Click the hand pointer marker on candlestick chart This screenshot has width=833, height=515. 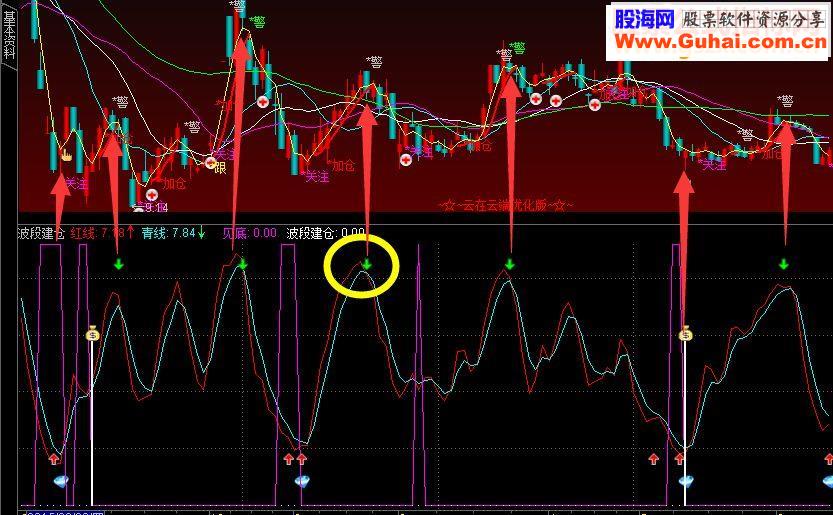pos(66,156)
